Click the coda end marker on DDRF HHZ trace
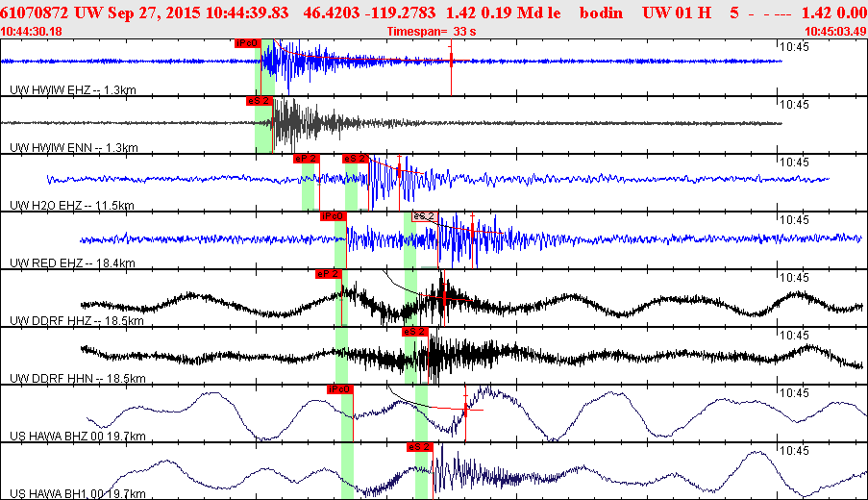 click(x=444, y=299)
